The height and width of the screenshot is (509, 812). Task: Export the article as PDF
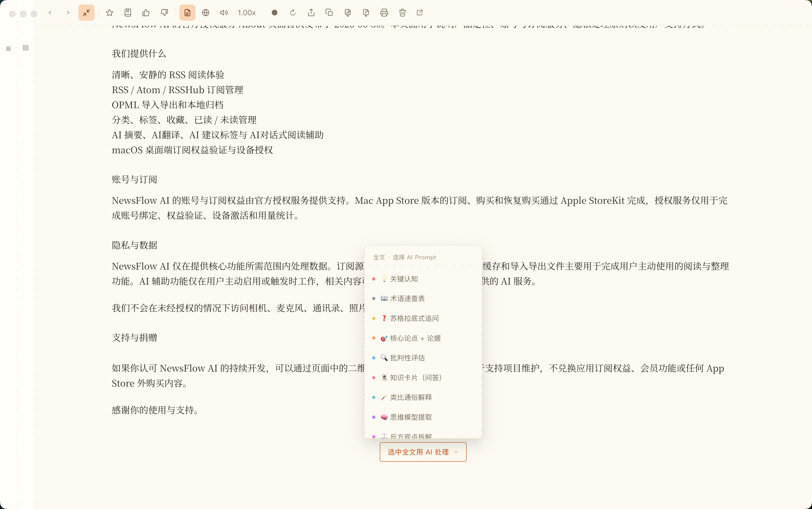pos(366,13)
